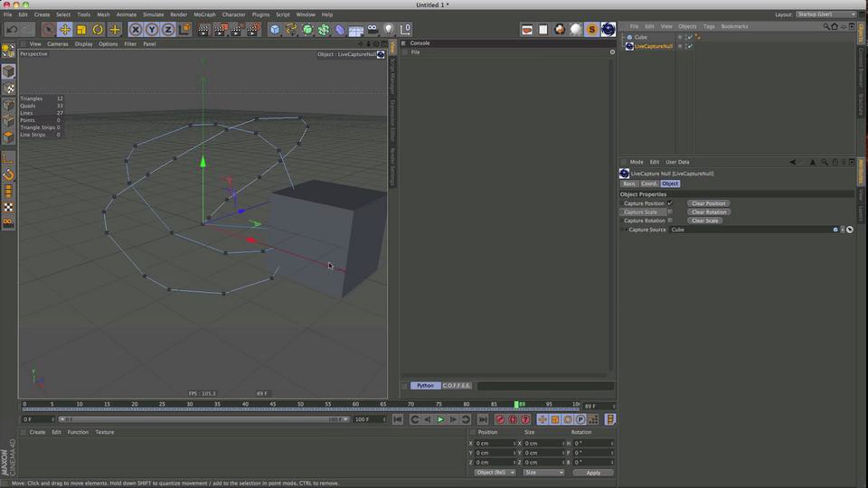Enable position keyframe recording below the timeline
The width and height of the screenshot is (868, 488).
click(x=542, y=420)
